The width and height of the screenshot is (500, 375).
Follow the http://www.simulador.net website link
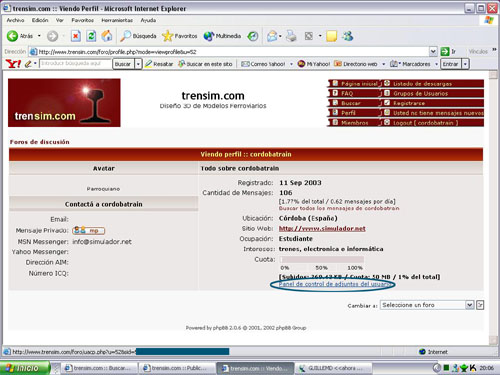322,229
